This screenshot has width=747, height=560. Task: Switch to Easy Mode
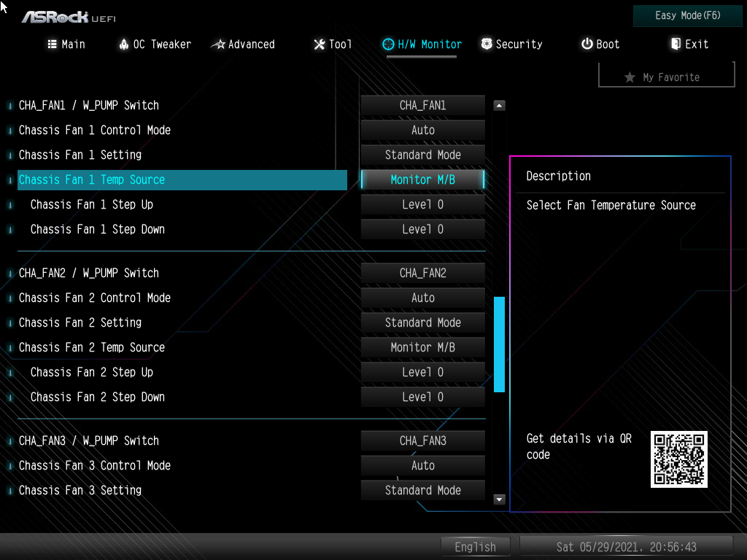coord(686,15)
